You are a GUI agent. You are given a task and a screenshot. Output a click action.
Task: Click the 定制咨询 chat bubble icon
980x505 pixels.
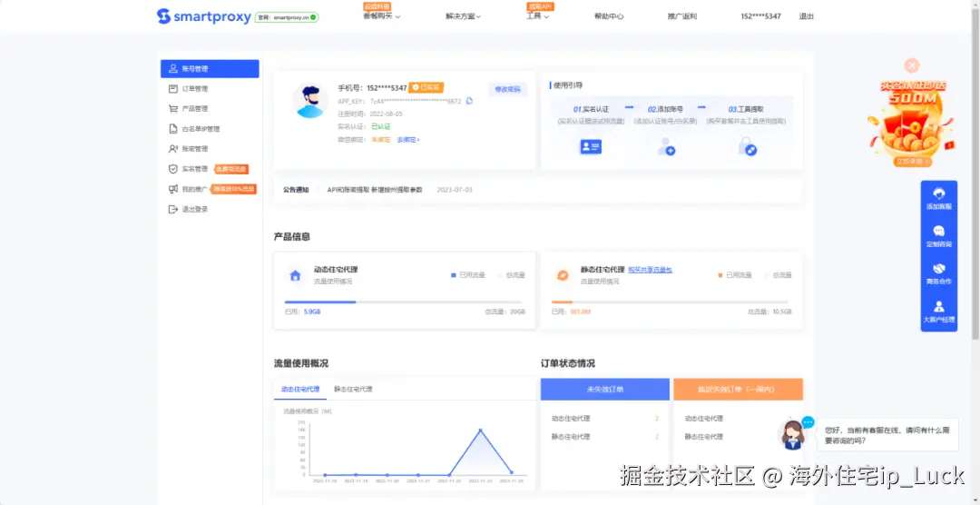pos(939,232)
